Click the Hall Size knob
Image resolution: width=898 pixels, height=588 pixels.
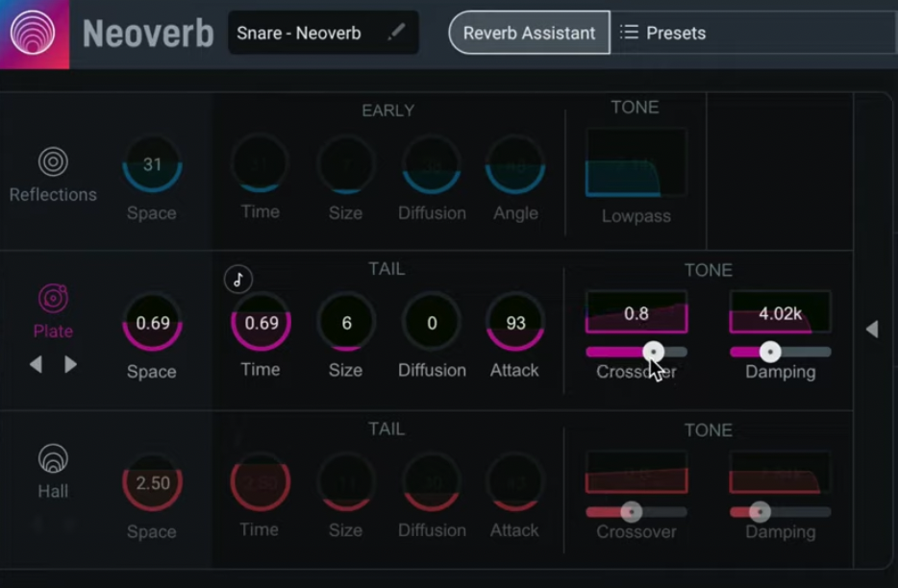pyautogui.click(x=346, y=482)
